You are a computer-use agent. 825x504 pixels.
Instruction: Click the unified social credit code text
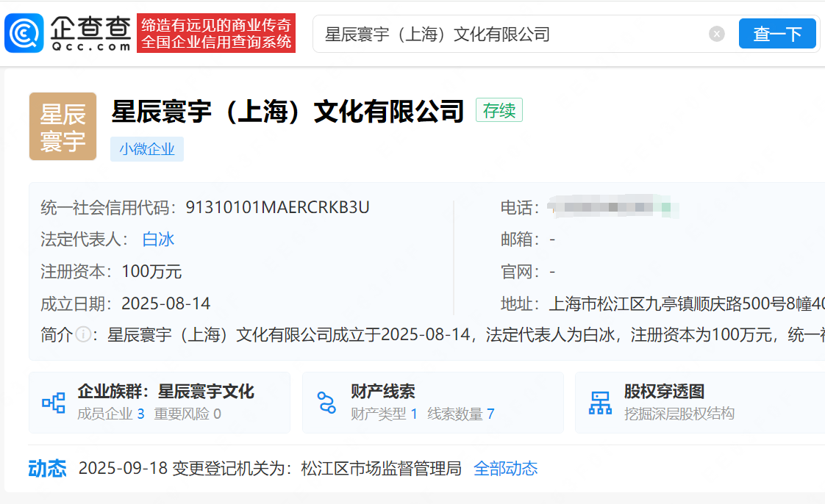tap(277, 208)
